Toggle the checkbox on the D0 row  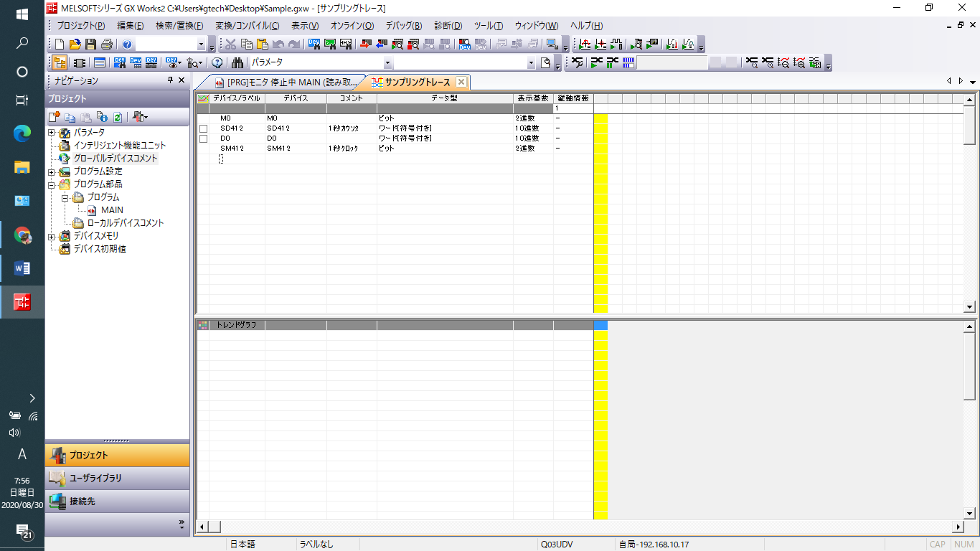[x=203, y=138]
